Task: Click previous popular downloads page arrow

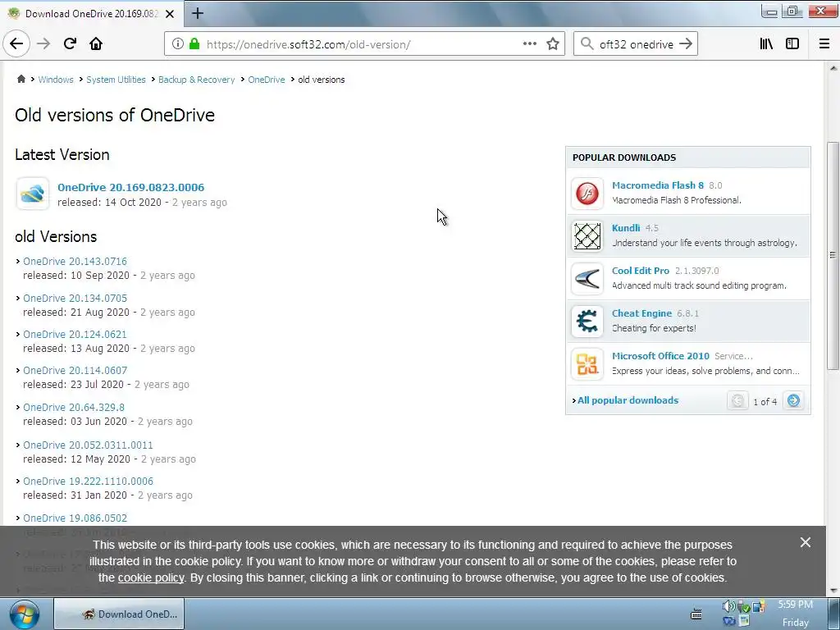Action: tap(737, 400)
